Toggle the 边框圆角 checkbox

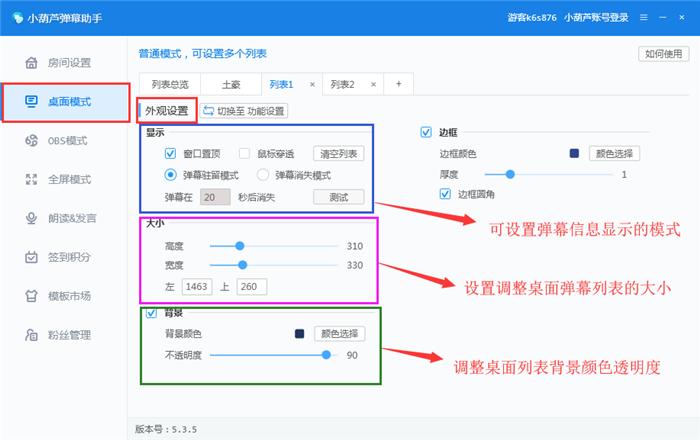(x=445, y=194)
